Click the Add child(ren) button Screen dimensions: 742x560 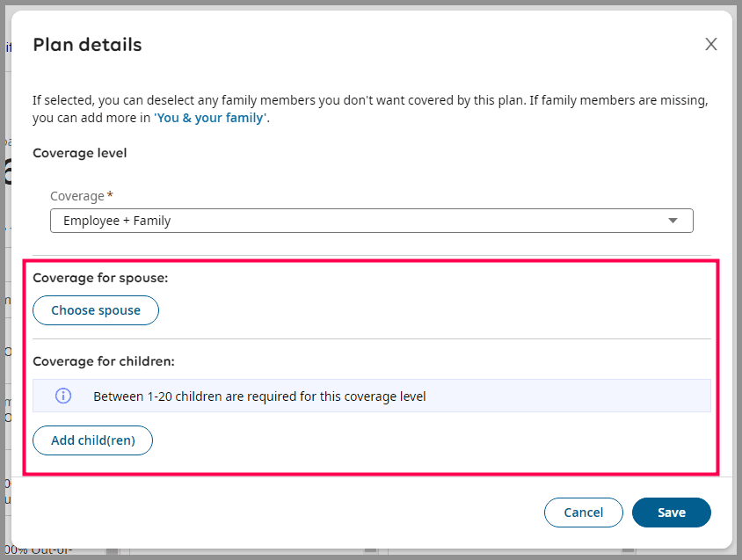point(92,440)
